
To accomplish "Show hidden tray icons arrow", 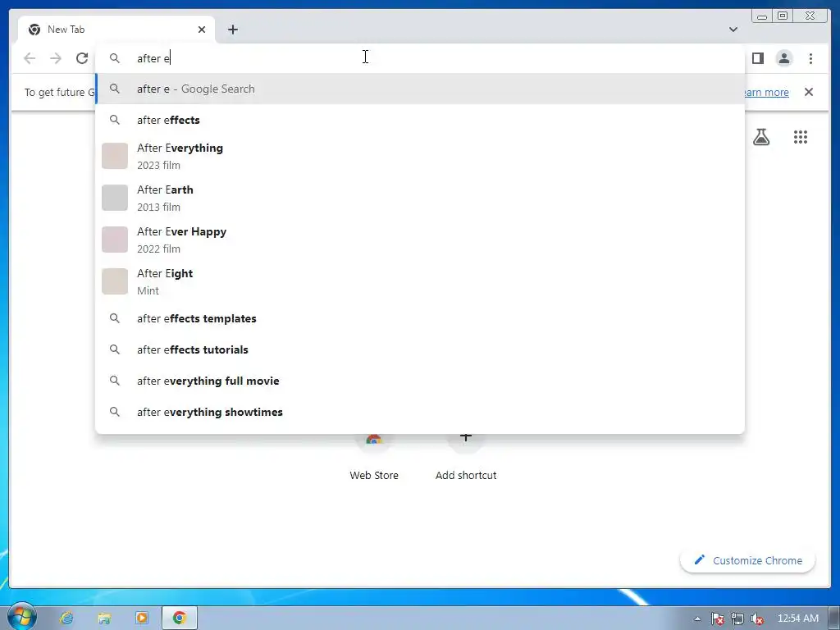I will pyautogui.click(x=697, y=619).
